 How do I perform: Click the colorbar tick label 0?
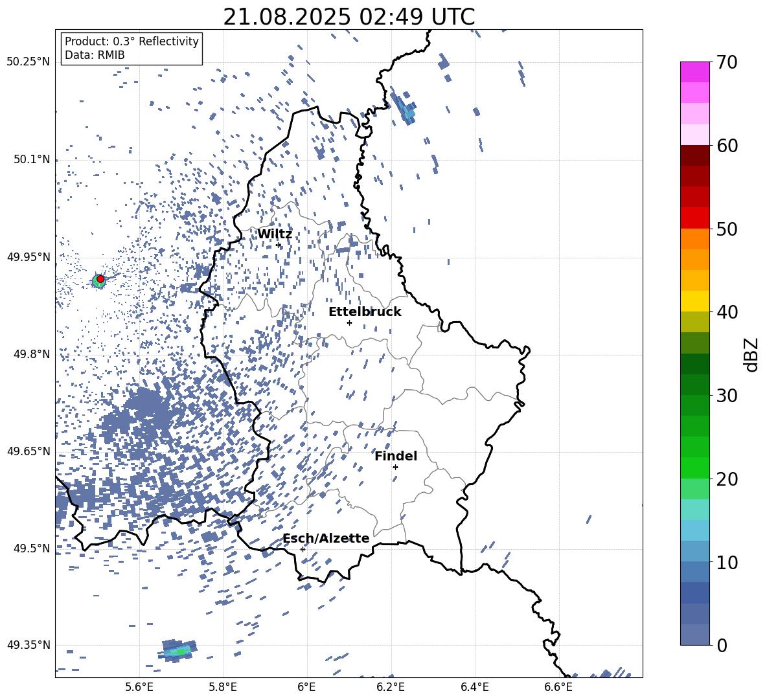point(722,645)
